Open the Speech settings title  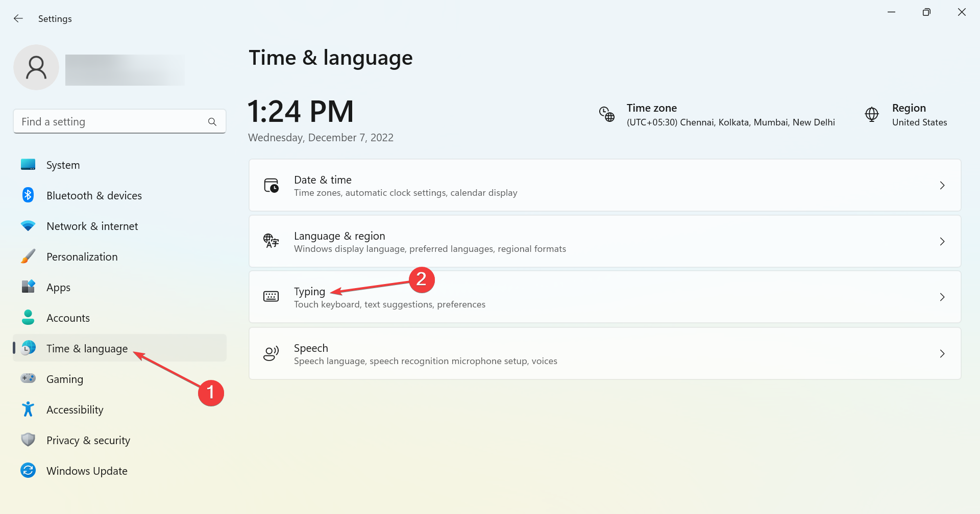[x=311, y=348]
